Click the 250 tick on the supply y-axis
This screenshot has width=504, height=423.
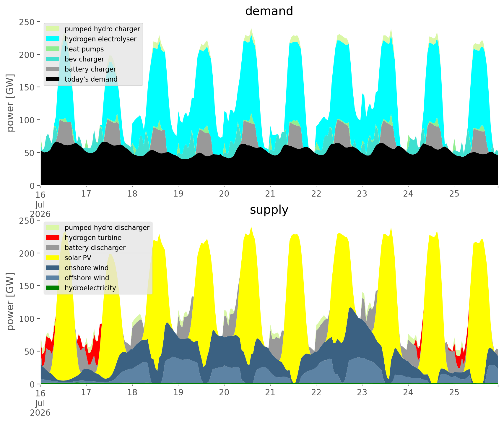27,221
